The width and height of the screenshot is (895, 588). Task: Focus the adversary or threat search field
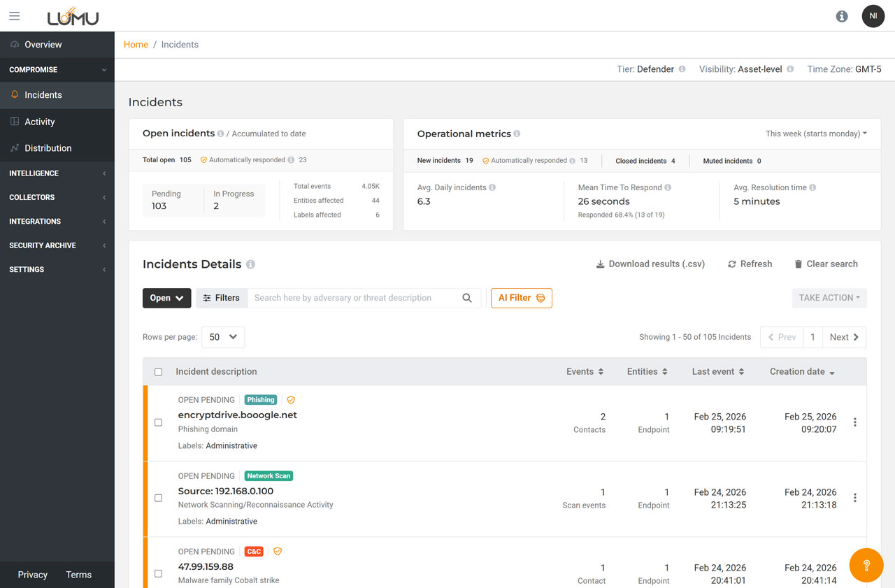coord(353,298)
